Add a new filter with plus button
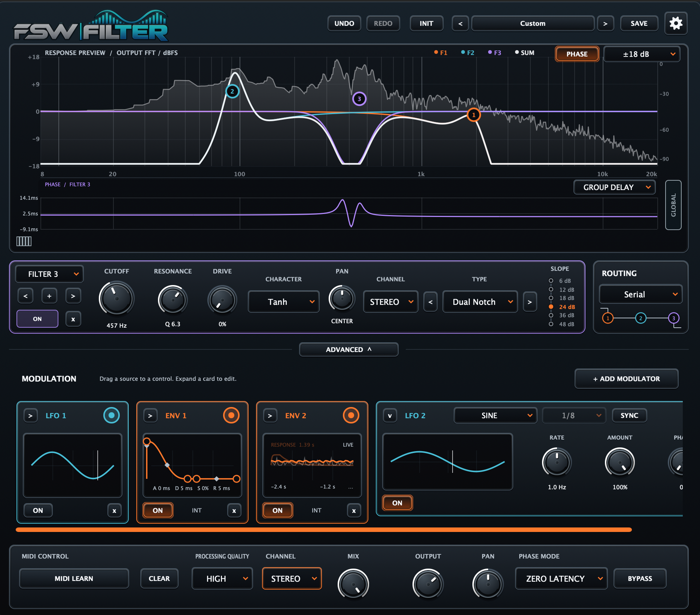Viewport: 700px width, 615px height. click(x=49, y=296)
